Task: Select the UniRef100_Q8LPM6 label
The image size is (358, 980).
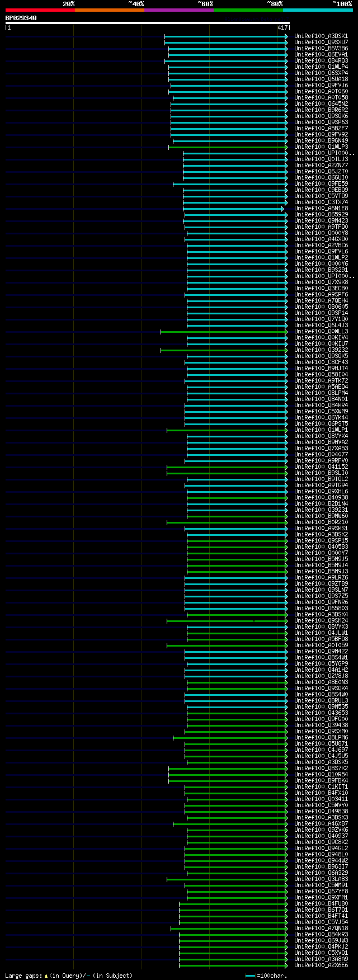Action: pos(321,738)
